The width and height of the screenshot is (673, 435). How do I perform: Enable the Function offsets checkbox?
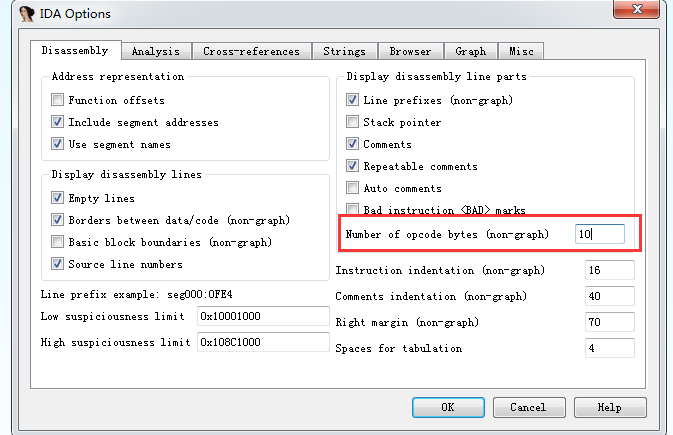point(58,100)
